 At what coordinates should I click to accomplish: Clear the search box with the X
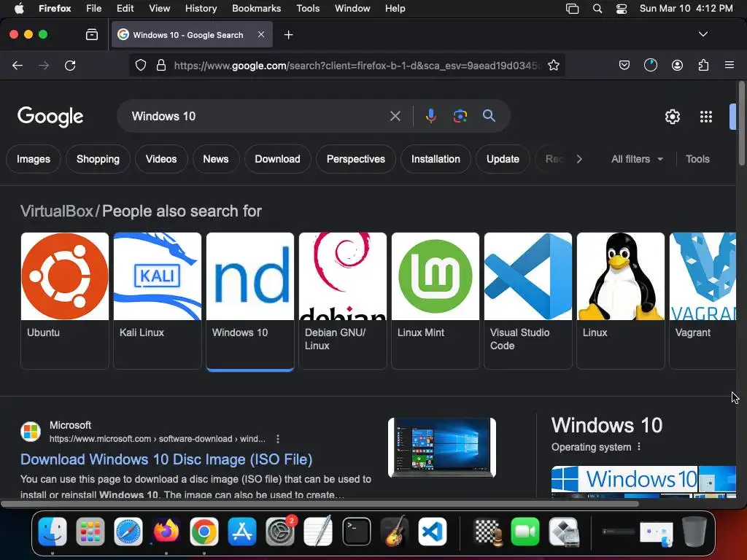click(395, 116)
